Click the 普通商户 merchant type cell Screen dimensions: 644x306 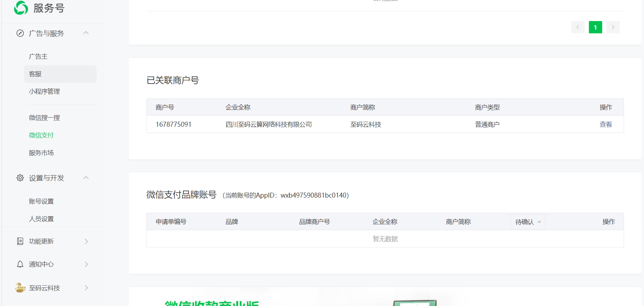pos(487,125)
